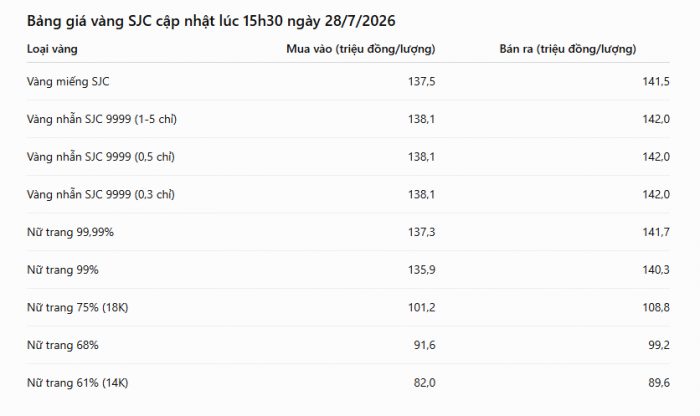The height and width of the screenshot is (416, 700).
Task: Select the 'Nữ trang 61% (14K)' row label
Action: [78, 383]
